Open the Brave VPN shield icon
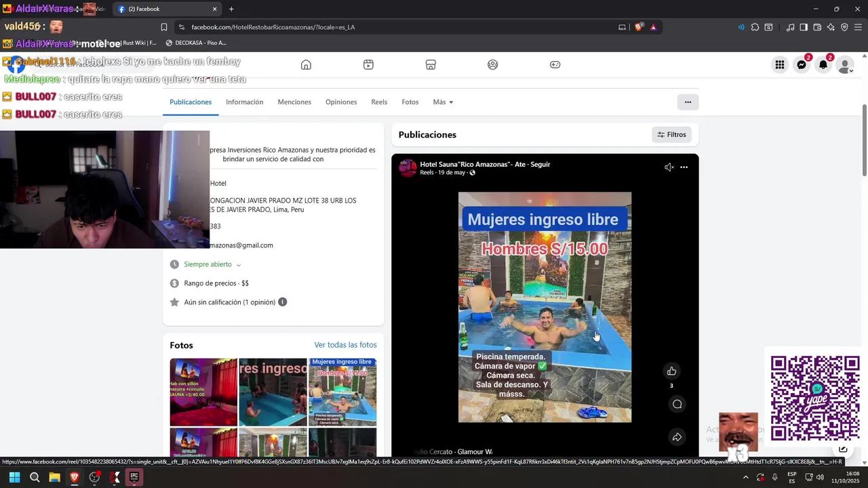 pos(844,27)
